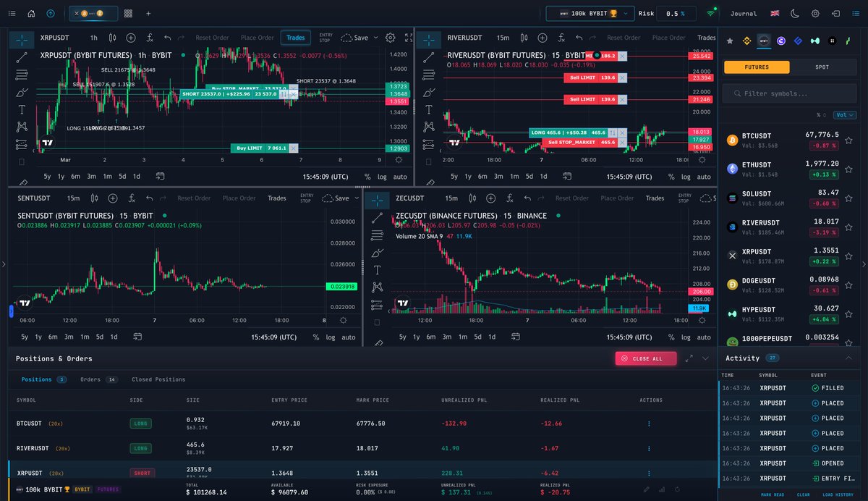Open date range picker in XRPUSDT chart
868x501 pixels.
pos(159,176)
